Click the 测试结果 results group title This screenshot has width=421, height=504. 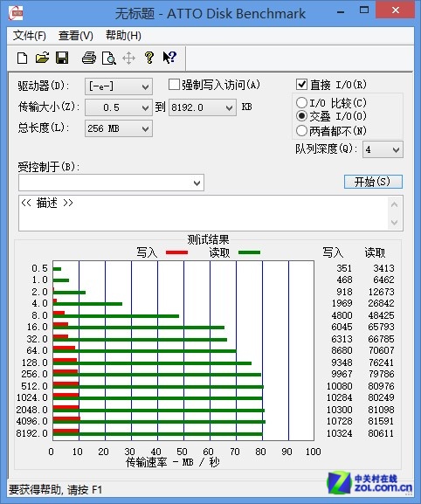click(x=208, y=240)
